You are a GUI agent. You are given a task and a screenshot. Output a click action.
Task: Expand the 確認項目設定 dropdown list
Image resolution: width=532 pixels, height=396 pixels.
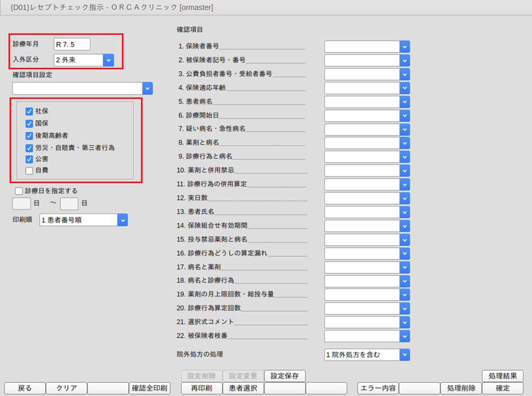pyautogui.click(x=147, y=88)
